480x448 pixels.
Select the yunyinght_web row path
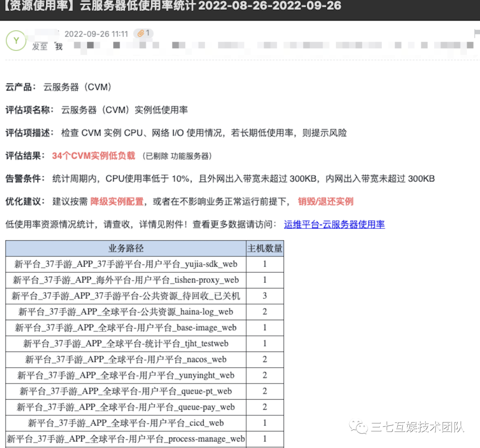pos(126,376)
